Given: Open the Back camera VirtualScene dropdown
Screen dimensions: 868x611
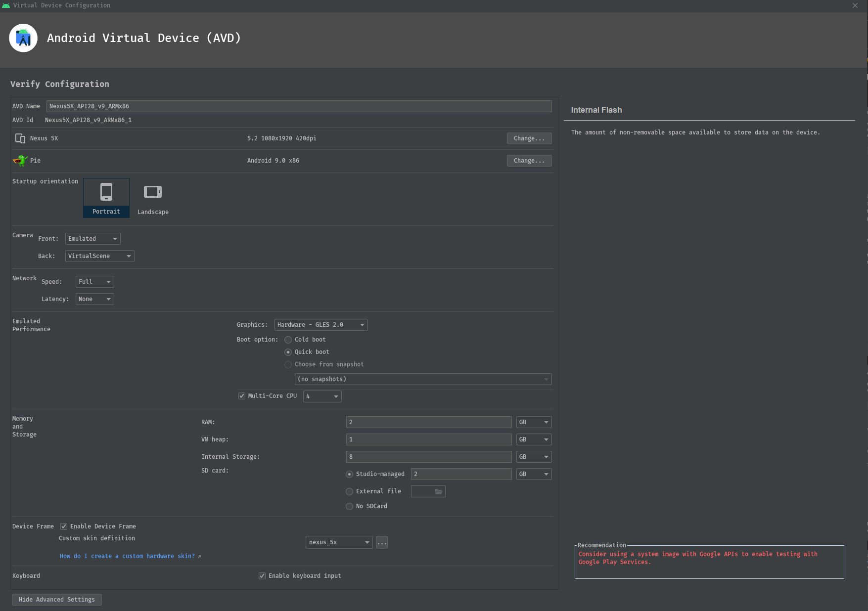Looking at the screenshot, I should [100, 256].
